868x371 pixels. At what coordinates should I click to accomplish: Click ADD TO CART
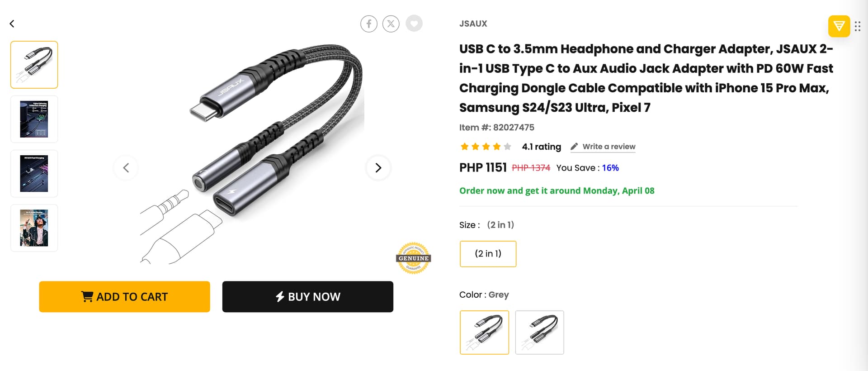[x=124, y=297]
